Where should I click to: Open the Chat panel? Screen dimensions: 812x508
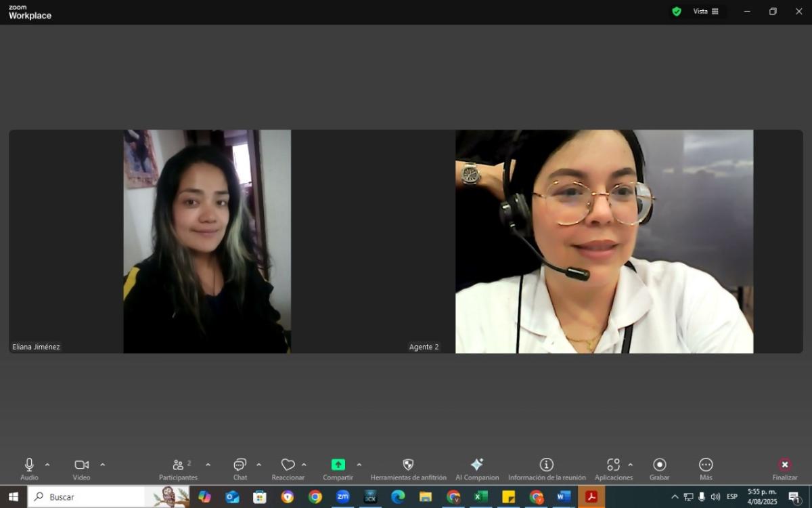[240, 465]
